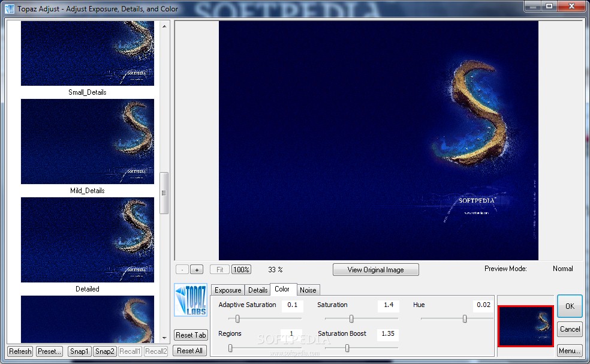Viewport: 590px width, 364px height.
Task: Toggle Preview Mode Normal setting
Action: [562, 269]
